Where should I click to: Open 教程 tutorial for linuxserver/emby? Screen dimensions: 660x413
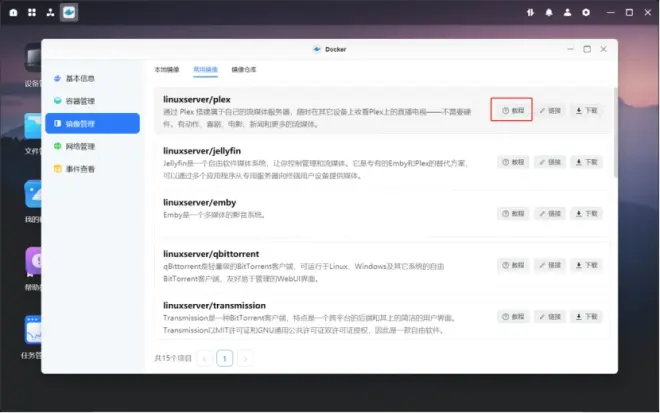tap(513, 214)
